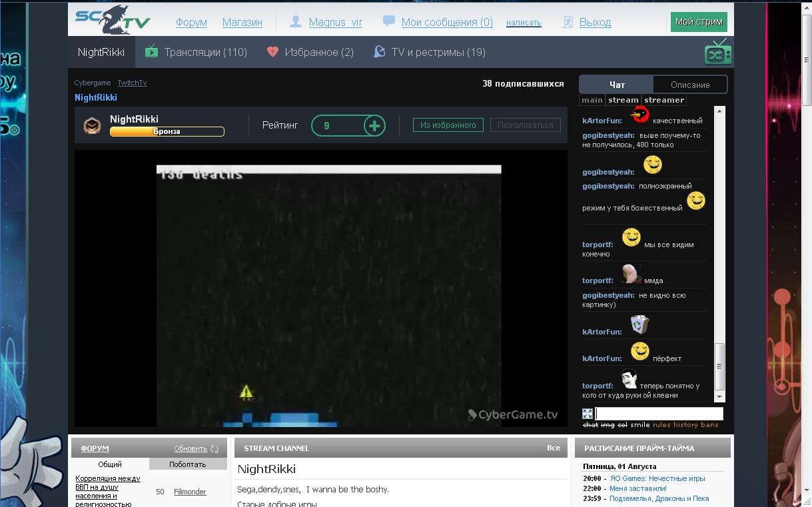Open forum thread Корреляция между ВВП
This screenshot has width=812, height=507.
click(x=108, y=492)
